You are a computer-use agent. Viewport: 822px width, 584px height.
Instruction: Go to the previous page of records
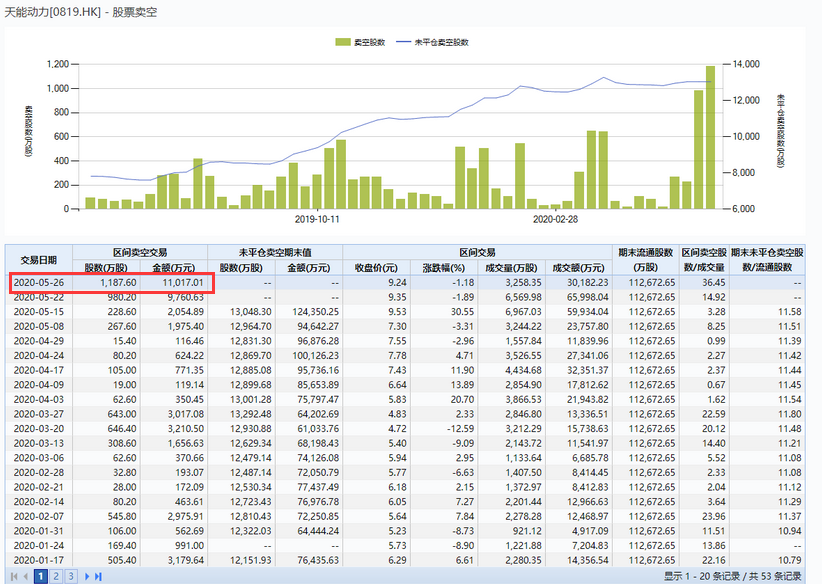pyautogui.click(x=25, y=576)
